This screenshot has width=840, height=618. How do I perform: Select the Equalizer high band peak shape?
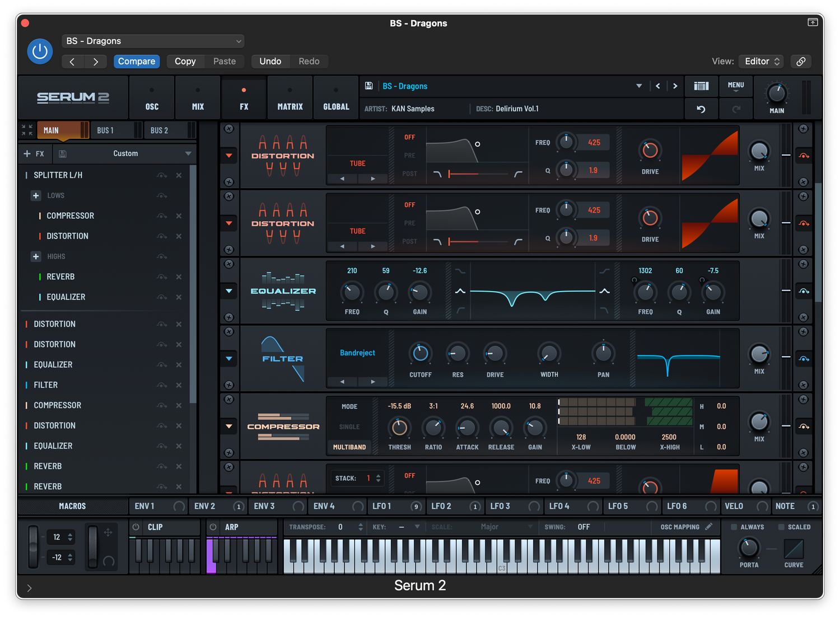[605, 291]
